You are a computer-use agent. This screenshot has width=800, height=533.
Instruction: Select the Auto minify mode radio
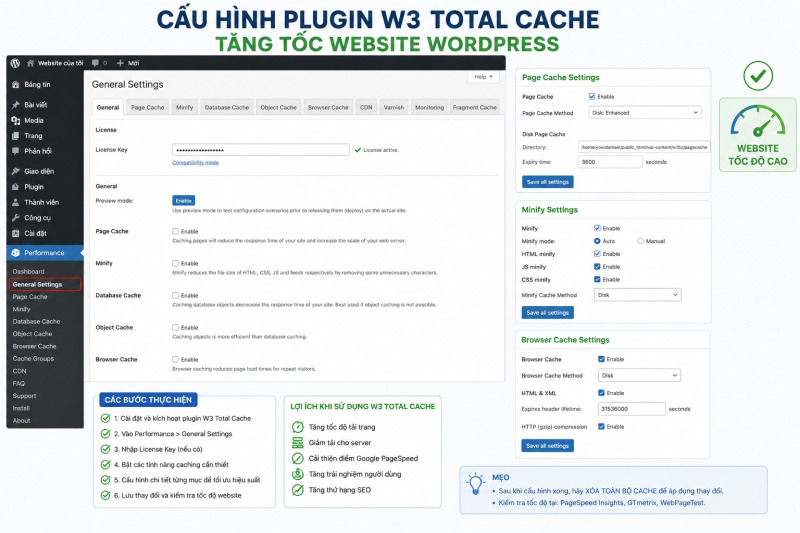(597, 241)
